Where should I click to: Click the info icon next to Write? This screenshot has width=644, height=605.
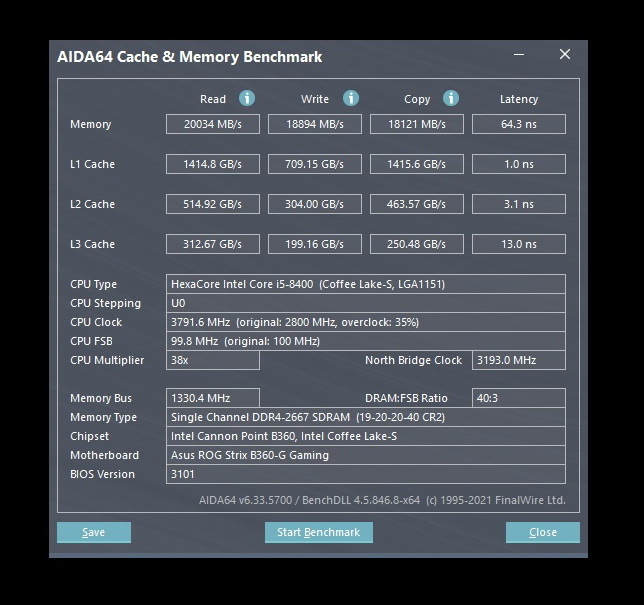351,98
